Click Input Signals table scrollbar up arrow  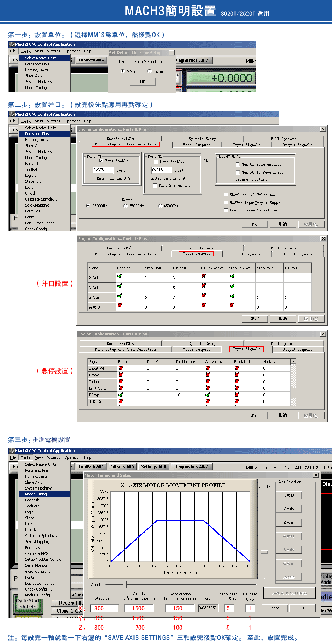294,361
